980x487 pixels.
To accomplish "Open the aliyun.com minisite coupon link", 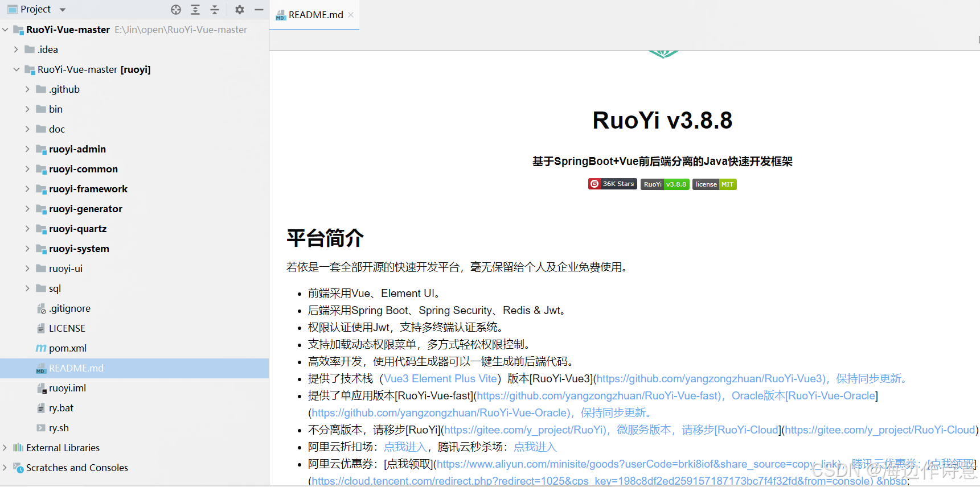I will (638, 464).
